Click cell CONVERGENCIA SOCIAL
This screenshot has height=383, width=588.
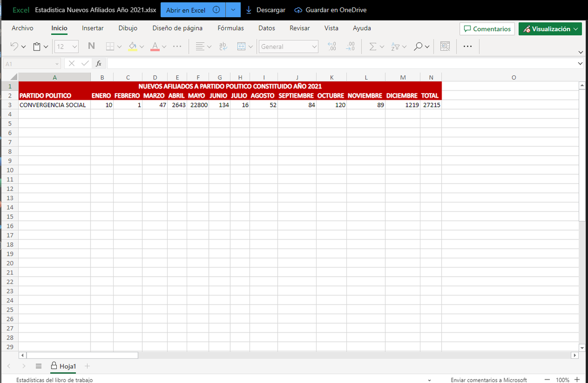54,105
